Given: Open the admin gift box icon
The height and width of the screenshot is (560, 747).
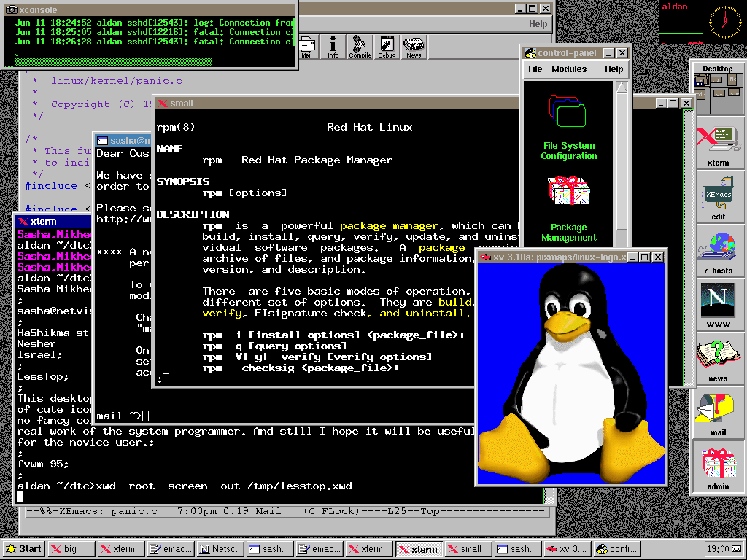Looking at the screenshot, I should tap(718, 469).
